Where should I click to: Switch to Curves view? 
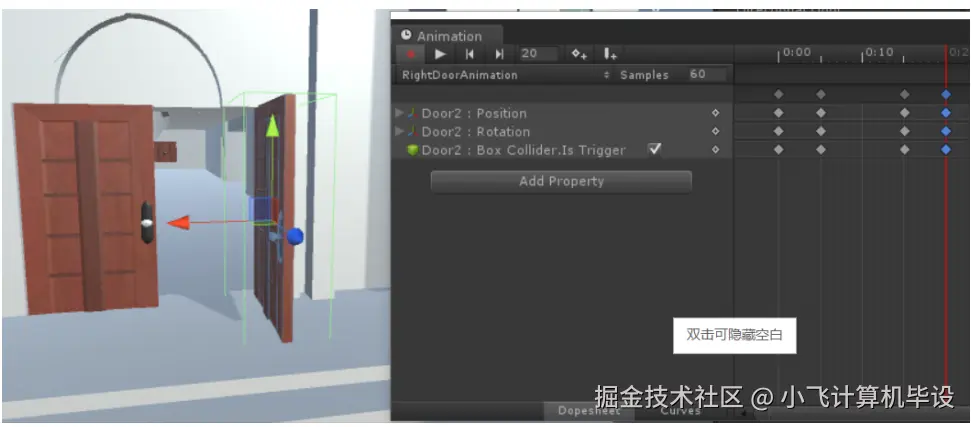pyautogui.click(x=680, y=411)
